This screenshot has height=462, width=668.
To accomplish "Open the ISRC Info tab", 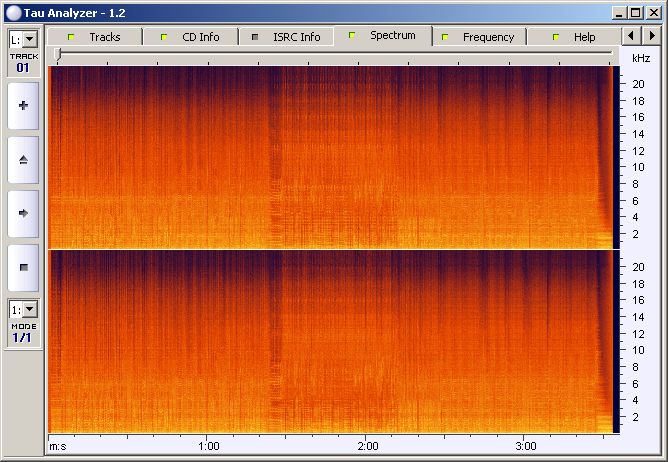I will tap(286, 37).
